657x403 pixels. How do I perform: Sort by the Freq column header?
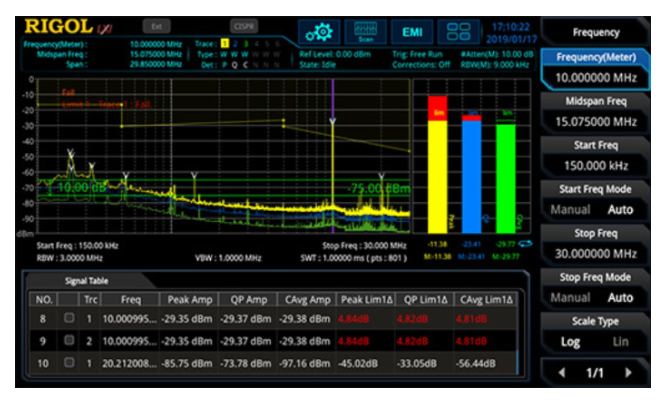click(x=131, y=300)
